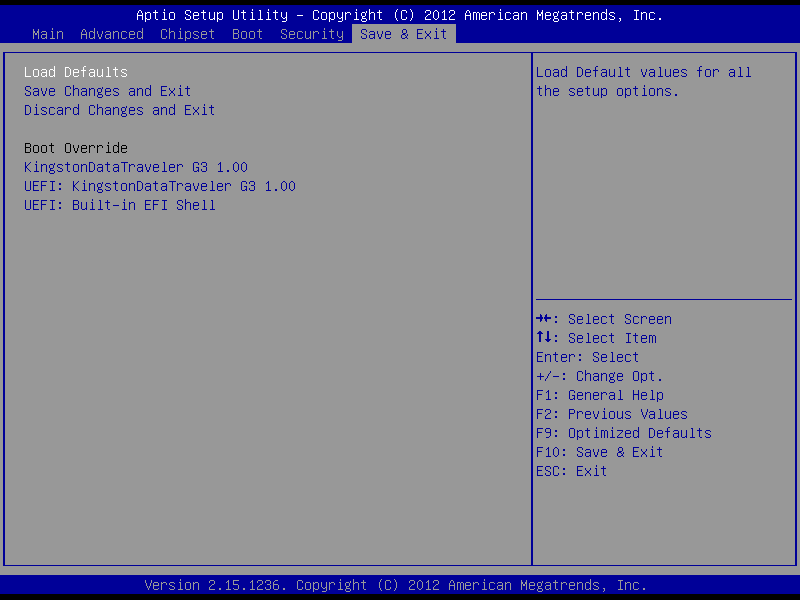Go to the Chipset tab
Image resolution: width=800 pixels, height=600 pixels.
point(188,34)
